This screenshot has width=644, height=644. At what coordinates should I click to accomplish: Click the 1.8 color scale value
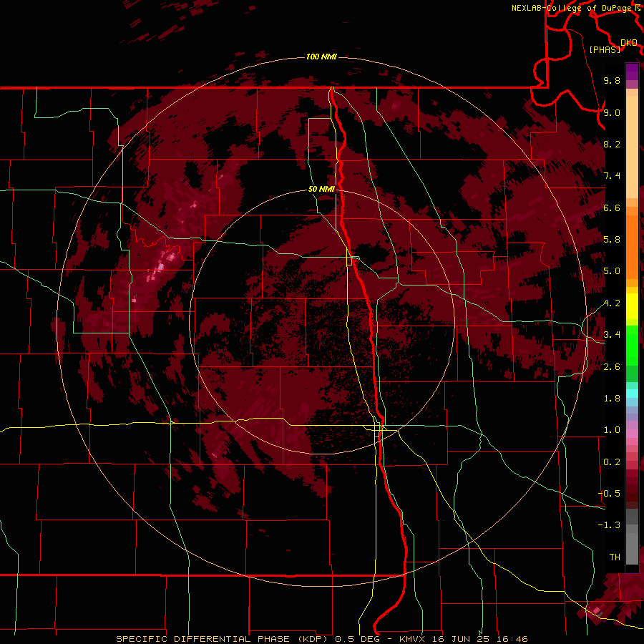612,399
